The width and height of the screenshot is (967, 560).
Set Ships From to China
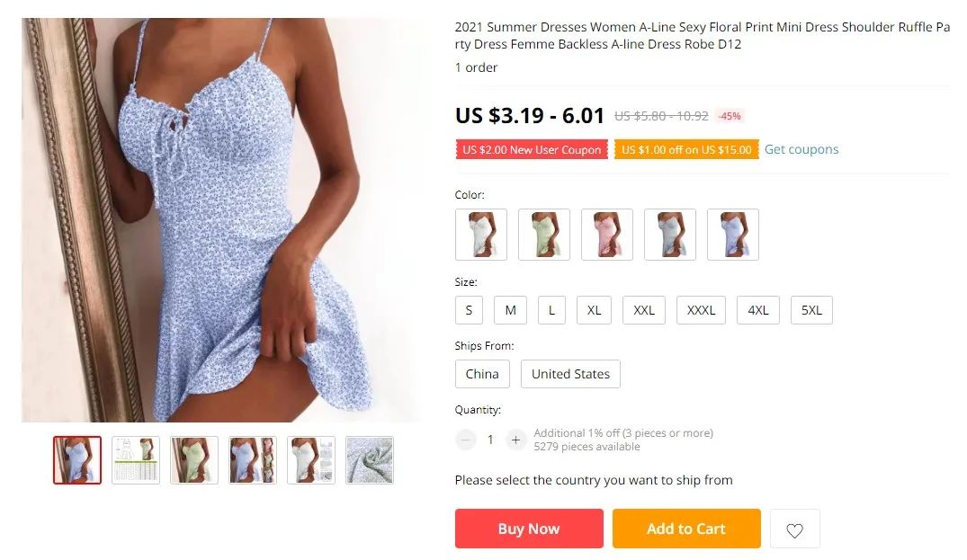click(482, 374)
